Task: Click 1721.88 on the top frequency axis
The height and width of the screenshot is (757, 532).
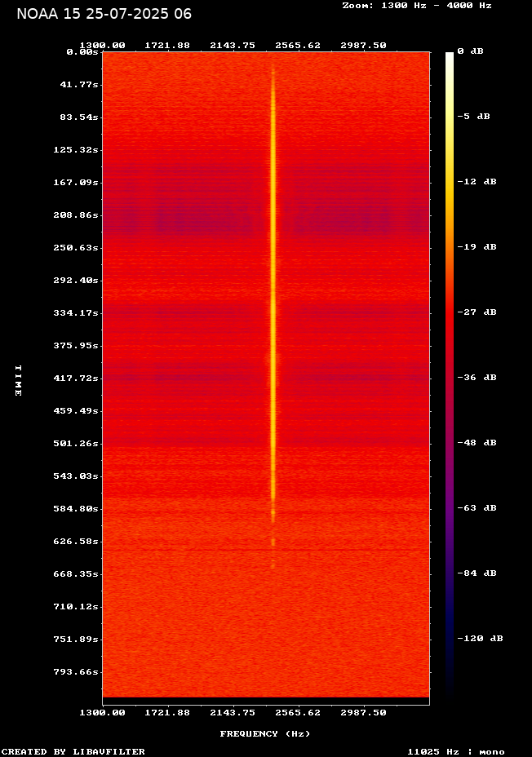Action: (167, 46)
